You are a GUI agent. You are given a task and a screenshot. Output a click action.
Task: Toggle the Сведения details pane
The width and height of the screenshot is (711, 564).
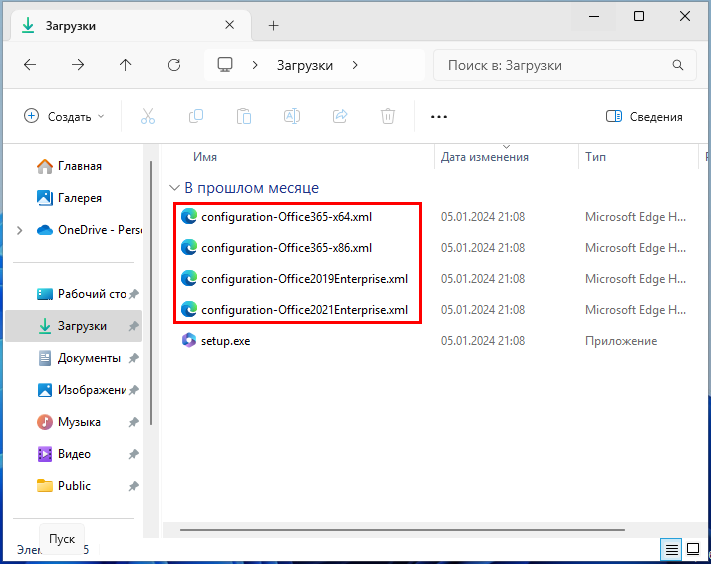coord(644,117)
